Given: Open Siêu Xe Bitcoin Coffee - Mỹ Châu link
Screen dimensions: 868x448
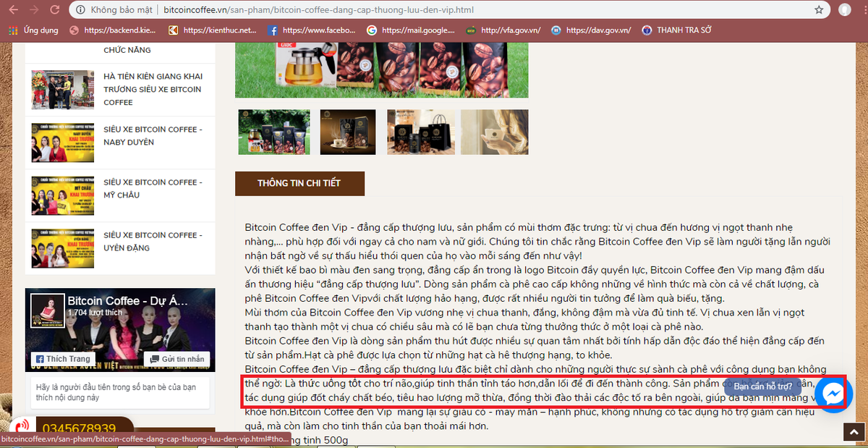Looking at the screenshot, I should click(x=153, y=188).
